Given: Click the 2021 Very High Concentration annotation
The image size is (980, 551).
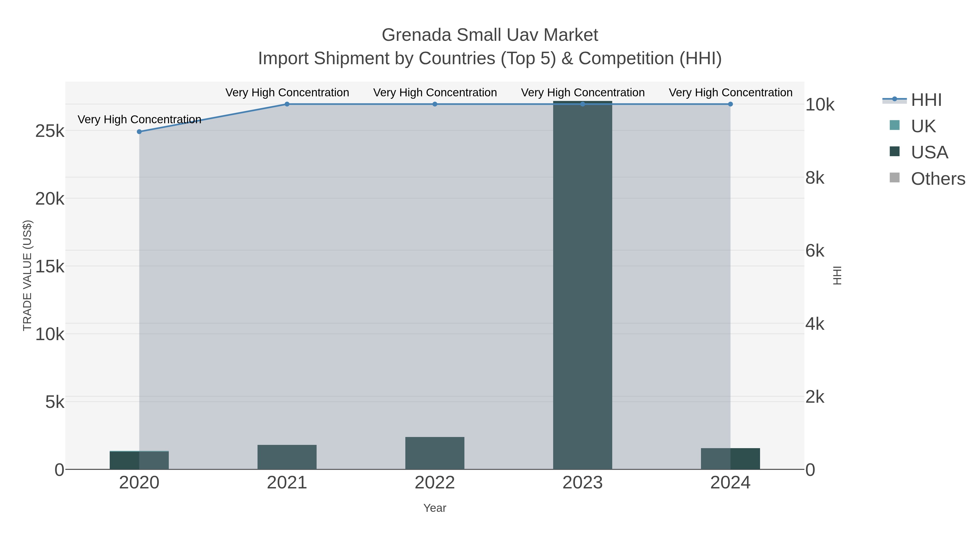Looking at the screenshot, I should click(287, 93).
